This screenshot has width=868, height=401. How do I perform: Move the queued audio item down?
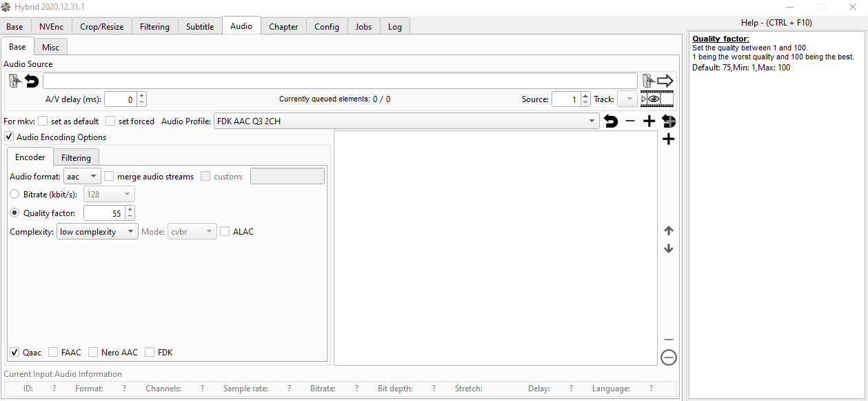point(668,248)
